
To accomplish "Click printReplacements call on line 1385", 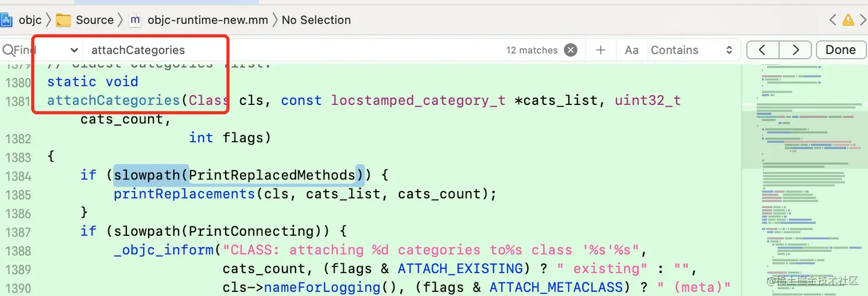I will 184,194.
